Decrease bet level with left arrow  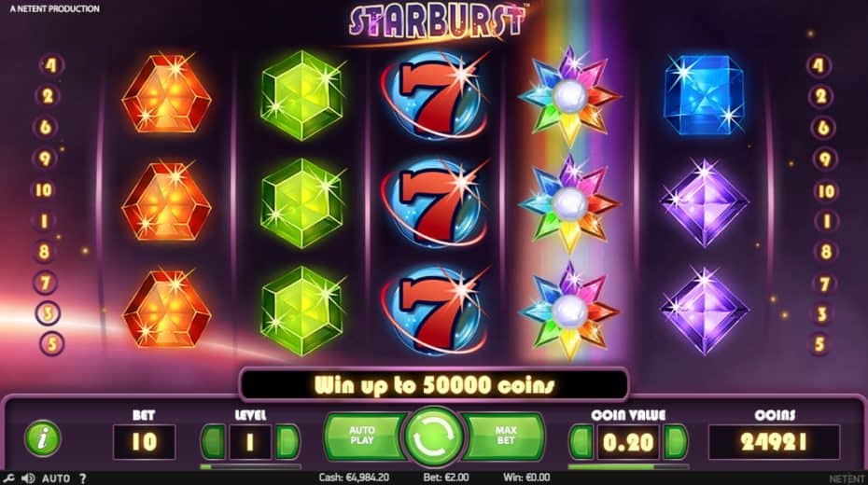(x=213, y=441)
